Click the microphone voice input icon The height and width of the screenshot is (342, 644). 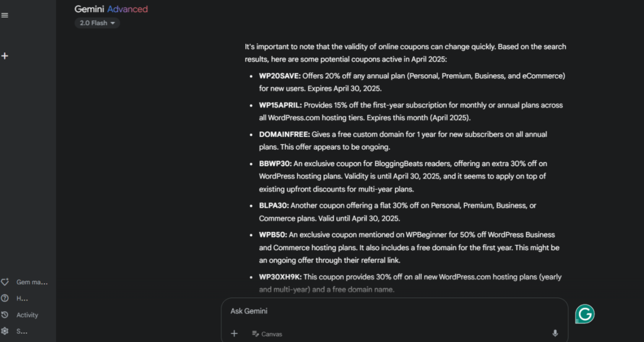click(x=555, y=333)
